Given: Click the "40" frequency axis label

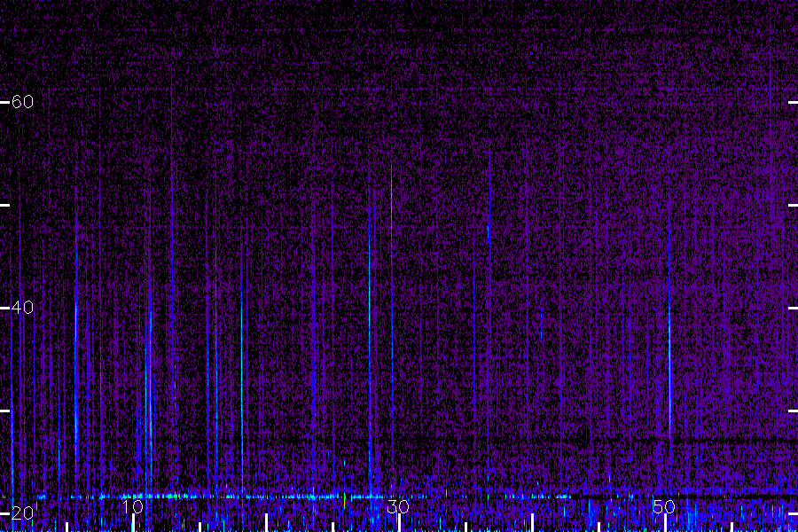Looking at the screenshot, I should pos(22,308).
